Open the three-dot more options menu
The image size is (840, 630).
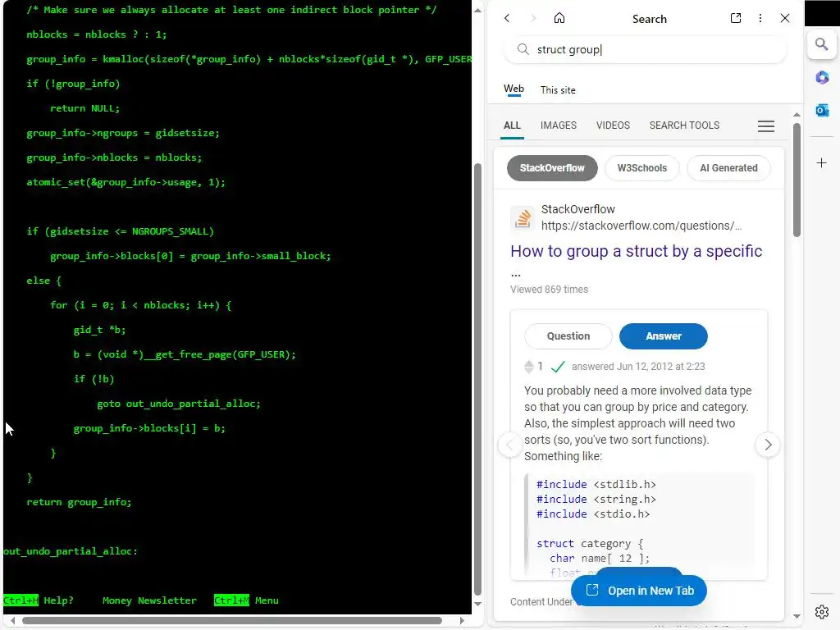click(x=760, y=18)
